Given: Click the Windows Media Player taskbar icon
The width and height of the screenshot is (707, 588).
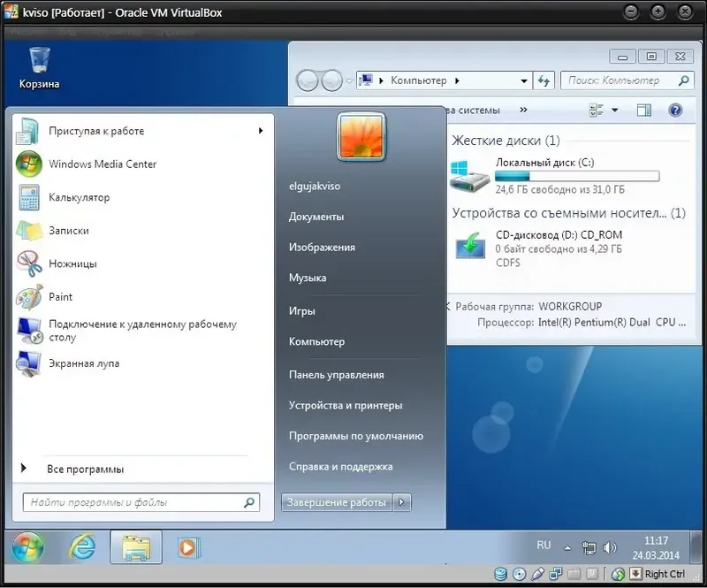Looking at the screenshot, I should (188, 547).
